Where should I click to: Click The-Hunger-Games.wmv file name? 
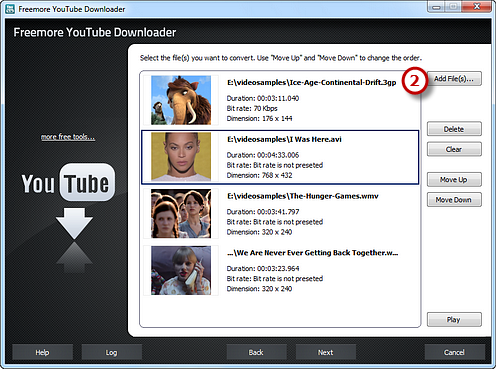(303, 196)
